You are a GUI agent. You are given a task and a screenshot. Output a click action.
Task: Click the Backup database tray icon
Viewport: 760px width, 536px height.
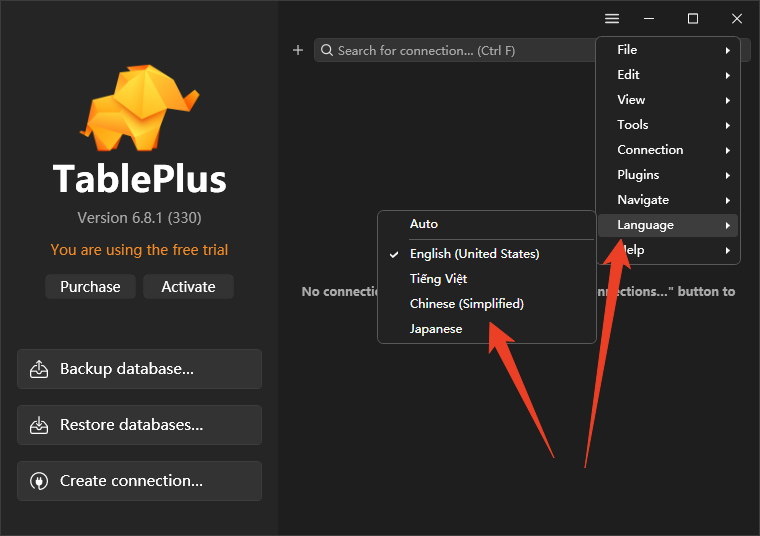(39, 369)
